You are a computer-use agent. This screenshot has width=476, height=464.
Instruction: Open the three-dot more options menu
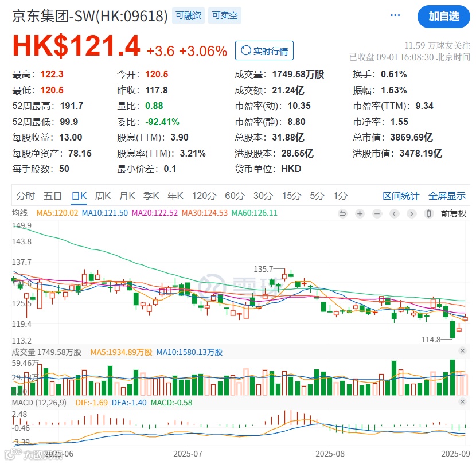point(395,15)
